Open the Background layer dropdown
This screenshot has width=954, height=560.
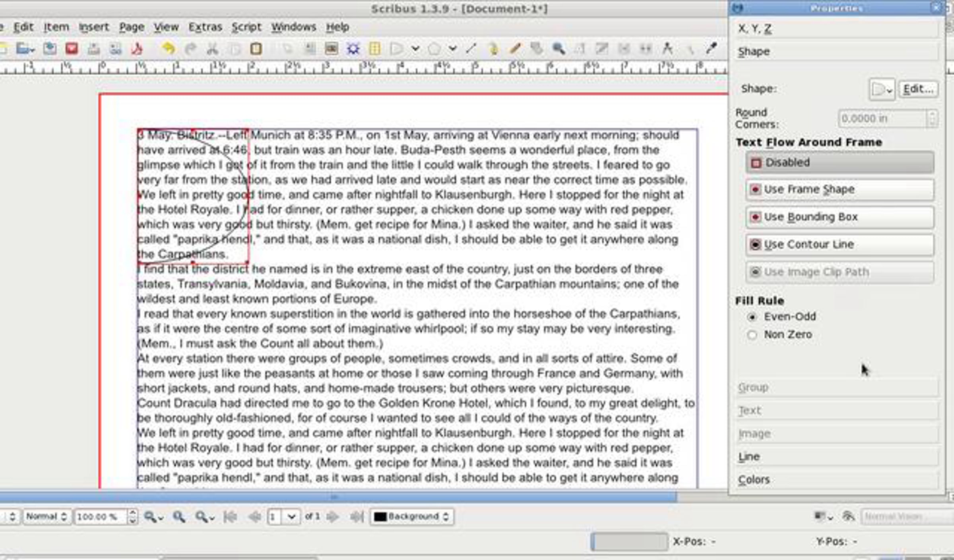click(412, 517)
